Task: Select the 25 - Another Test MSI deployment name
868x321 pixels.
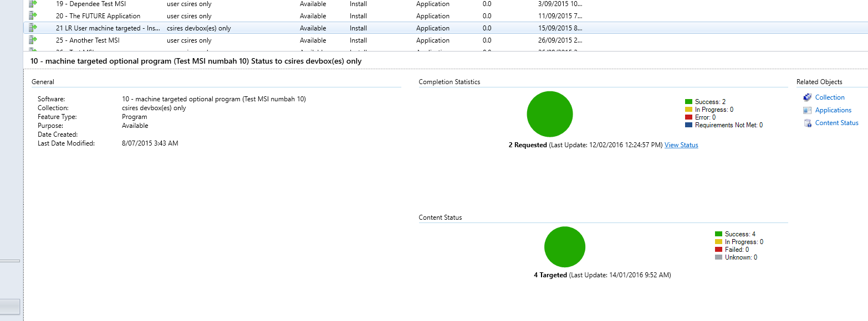Action: [94, 40]
